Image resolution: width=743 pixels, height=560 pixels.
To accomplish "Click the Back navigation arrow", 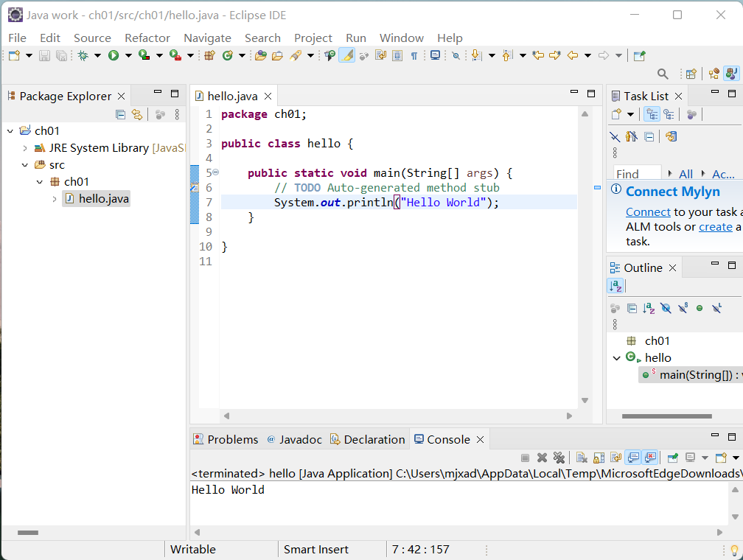I will click(x=573, y=55).
